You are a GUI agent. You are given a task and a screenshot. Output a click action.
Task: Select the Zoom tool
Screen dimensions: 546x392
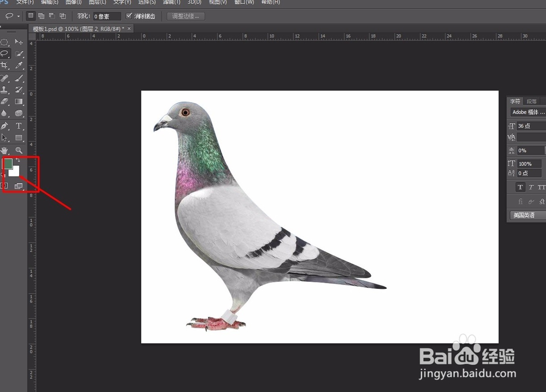point(19,150)
